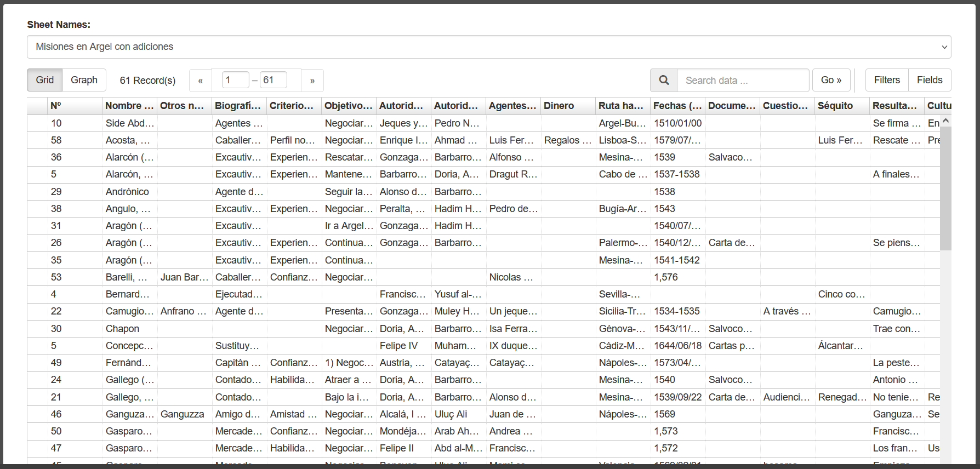The height and width of the screenshot is (469, 980).
Task: Go to next page of records
Action: tap(312, 81)
